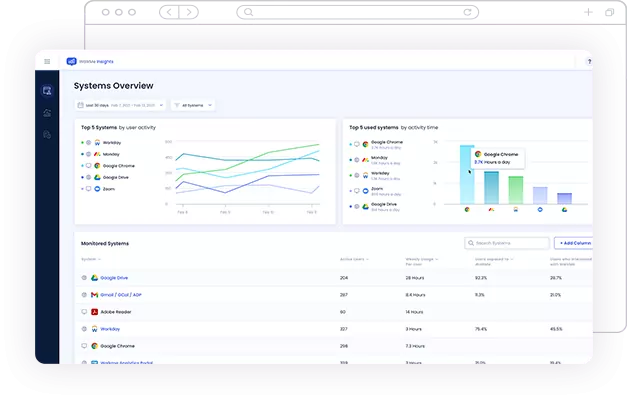Click the Google Chrome bar in bar chart
628x399 pixels.
pos(467,175)
